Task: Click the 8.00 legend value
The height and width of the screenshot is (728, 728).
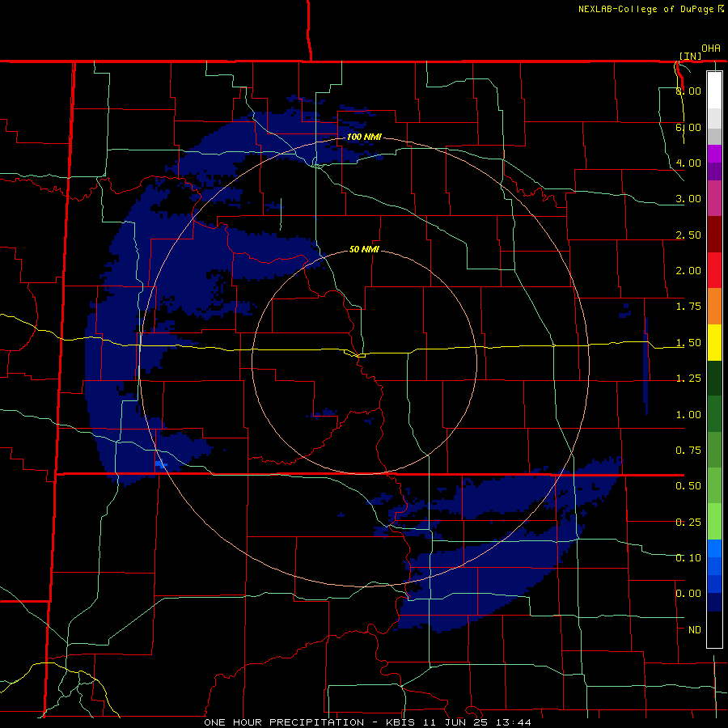Action: coord(688,91)
